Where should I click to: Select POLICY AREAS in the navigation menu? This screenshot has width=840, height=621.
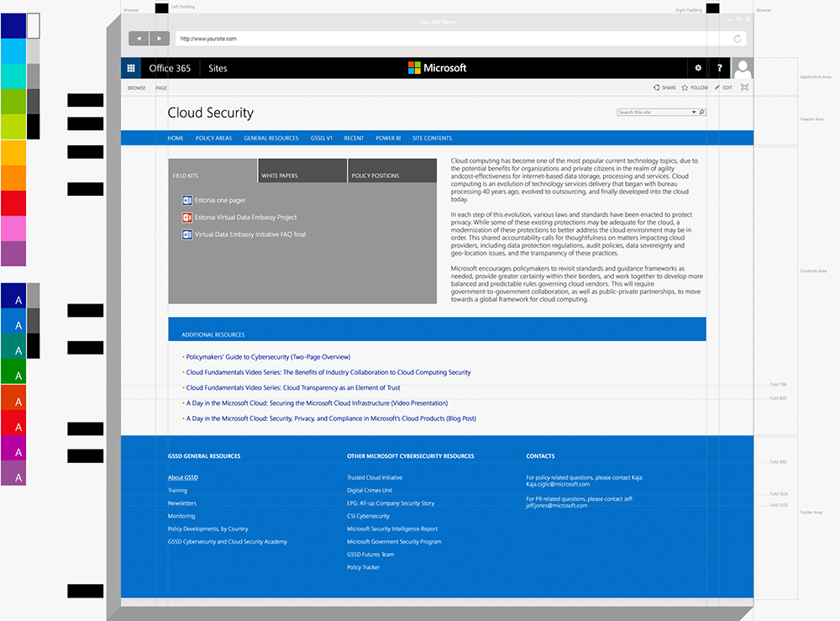[213, 138]
